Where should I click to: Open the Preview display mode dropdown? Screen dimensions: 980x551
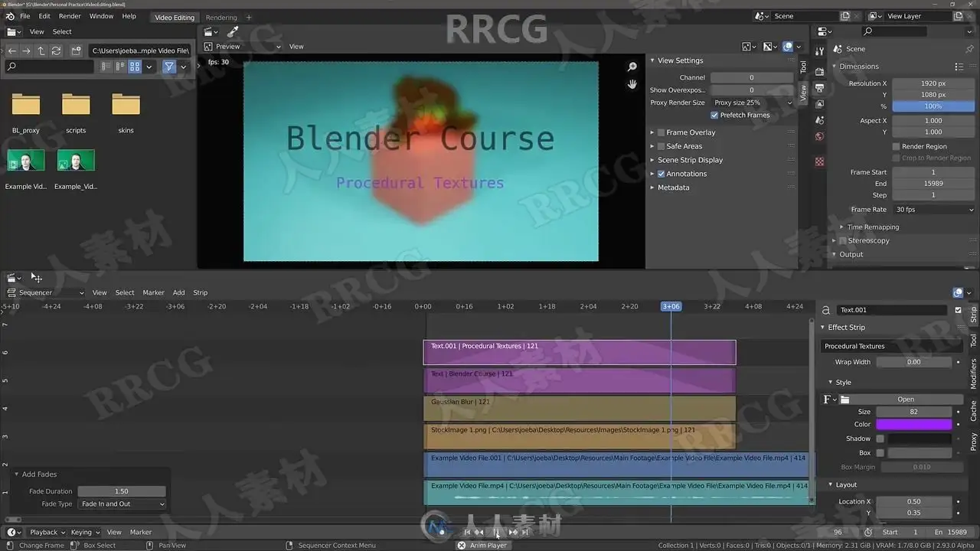coord(243,47)
